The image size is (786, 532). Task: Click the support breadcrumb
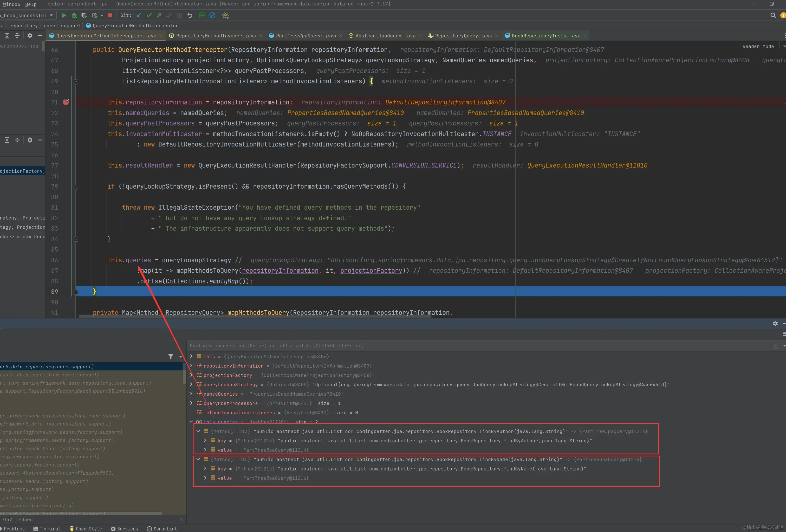71,25
